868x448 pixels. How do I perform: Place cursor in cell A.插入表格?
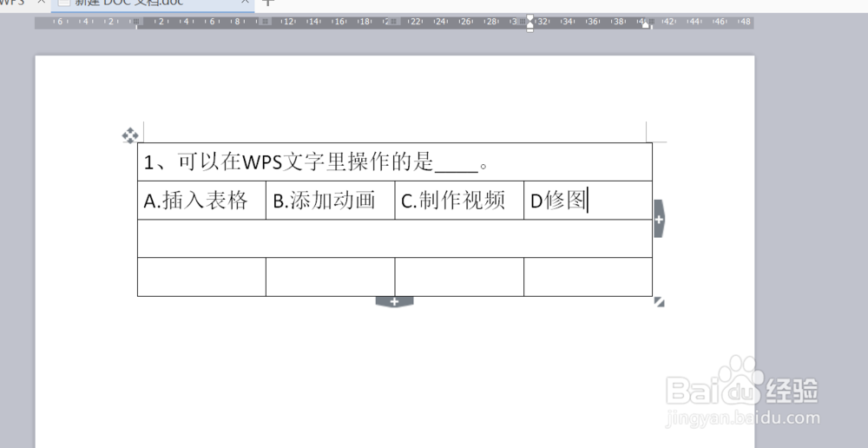(201, 201)
